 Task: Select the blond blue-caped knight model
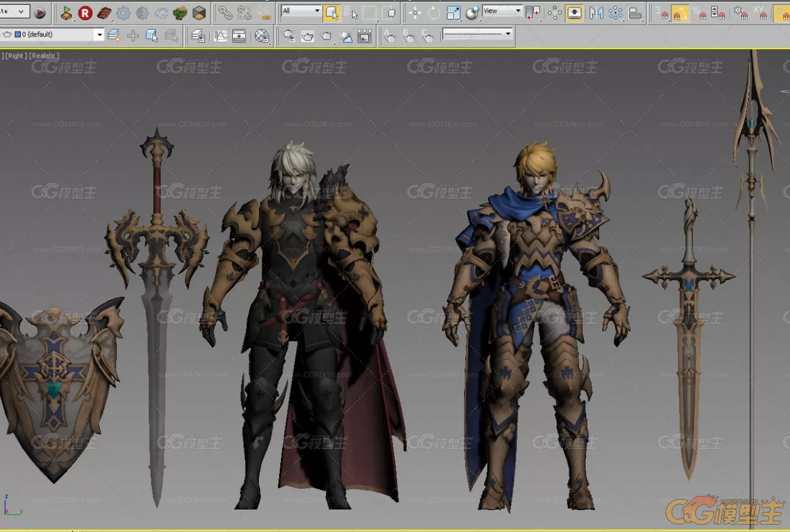(535, 328)
